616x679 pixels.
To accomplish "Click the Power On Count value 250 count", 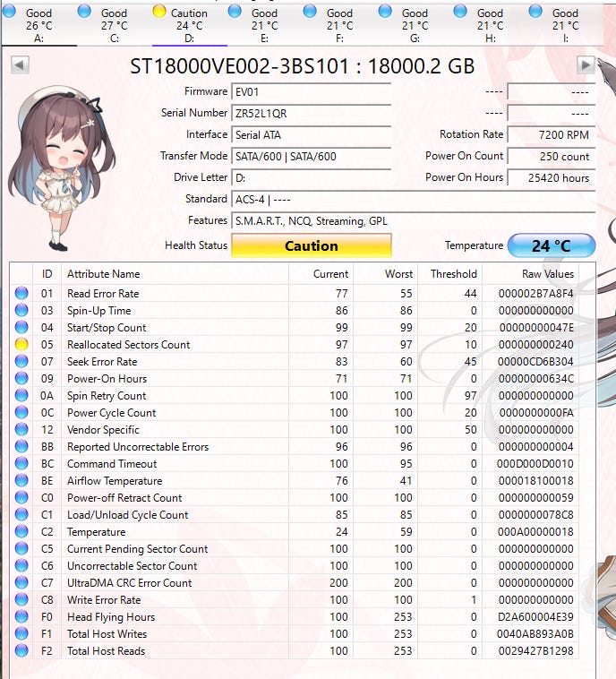I will [551, 157].
